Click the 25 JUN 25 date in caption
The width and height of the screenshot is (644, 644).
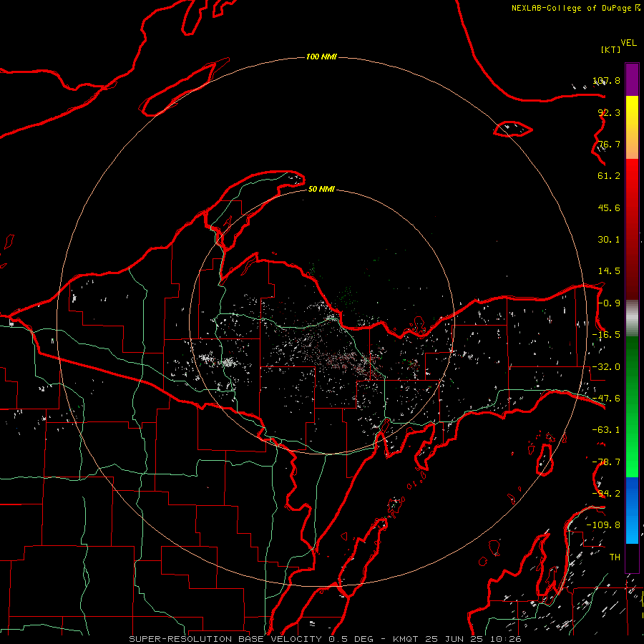pyautogui.click(x=454, y=639)
